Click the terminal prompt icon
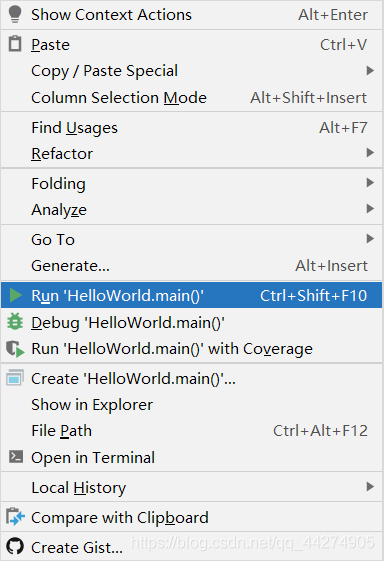This screenshot has width=384, height=561. click(x=16, y=457)
